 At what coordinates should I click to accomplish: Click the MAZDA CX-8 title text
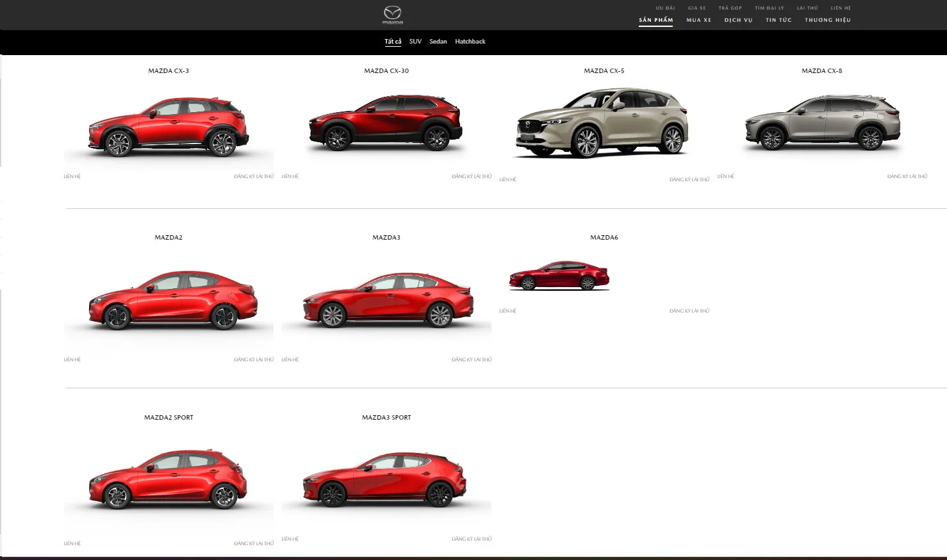tap(822, 70)
